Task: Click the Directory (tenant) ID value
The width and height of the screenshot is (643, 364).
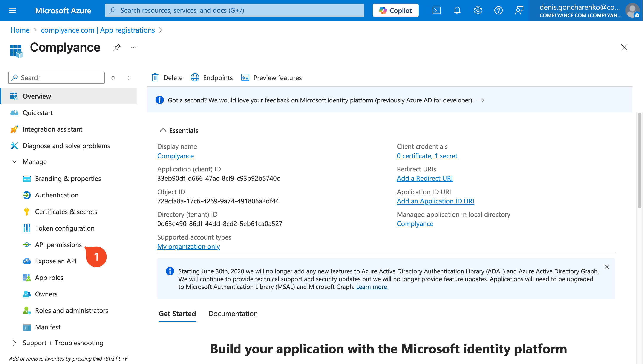Action: point(219,223)
